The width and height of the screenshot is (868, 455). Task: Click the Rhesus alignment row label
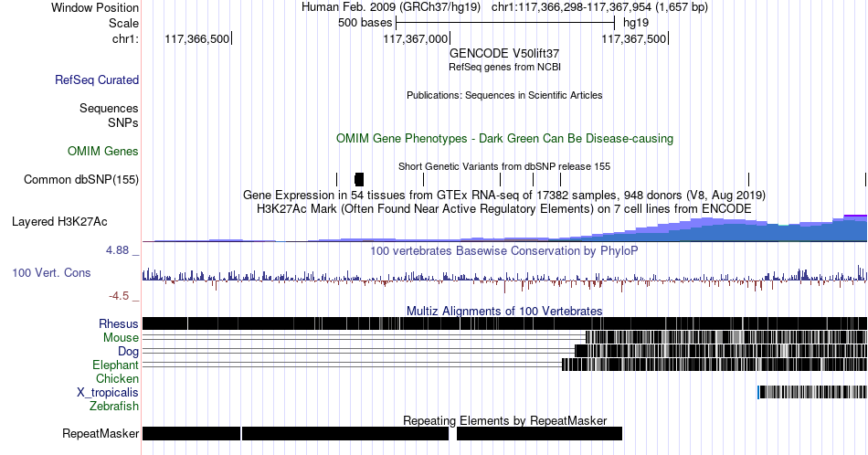tap(119, 323)
